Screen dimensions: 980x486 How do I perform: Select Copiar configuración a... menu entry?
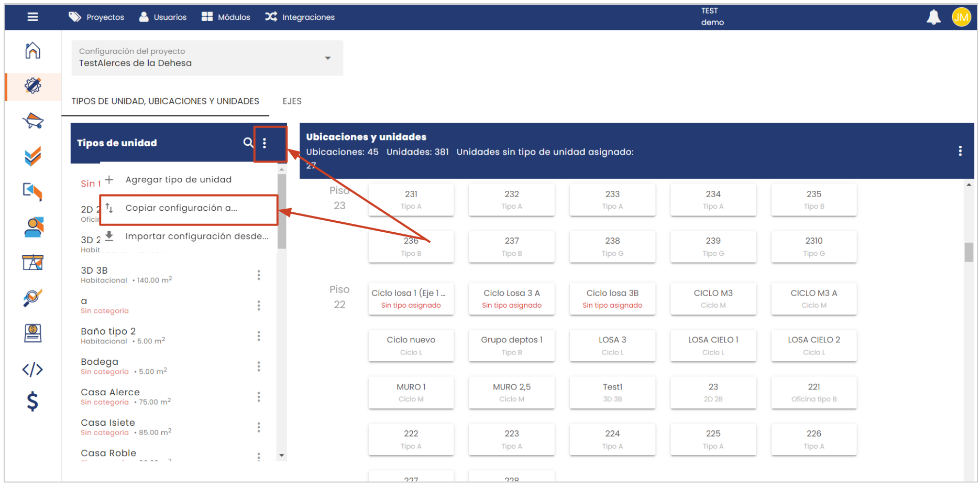[181, 208]
